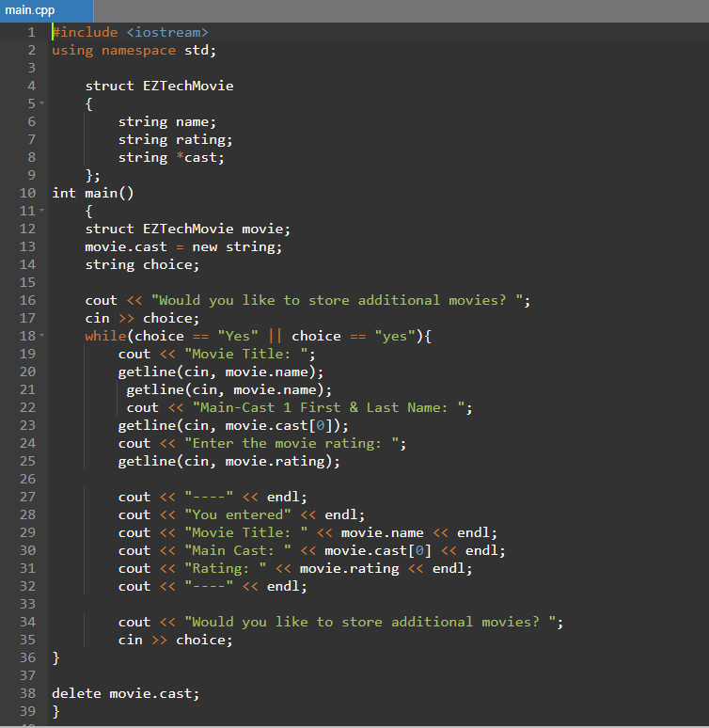Click 'getline(cin, movie.cast[0]);' line
The width and height of the screenshot is (709, 728).
(x=233, y=425)
